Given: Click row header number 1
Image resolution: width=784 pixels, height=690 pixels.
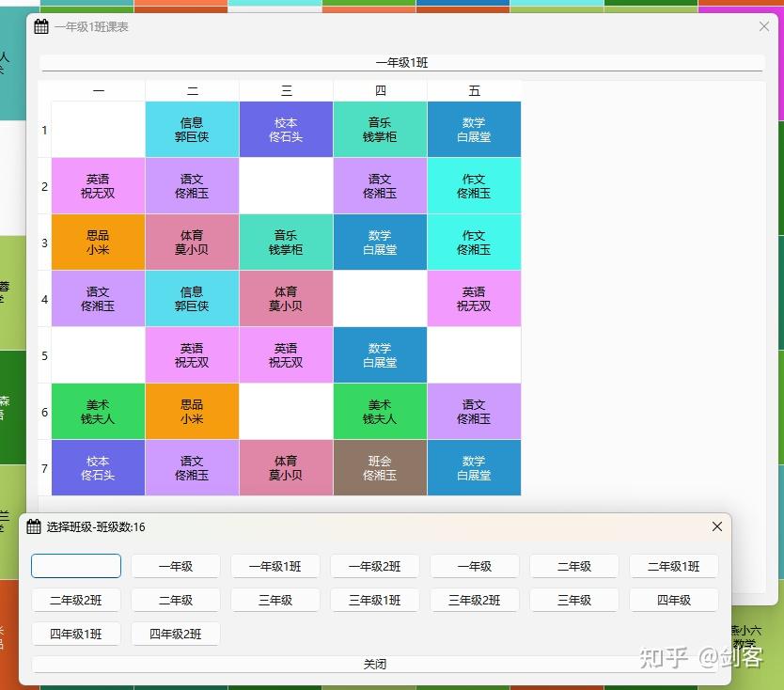Looking at the screenshot, I should pyautogui.click(x=44, y=130).
